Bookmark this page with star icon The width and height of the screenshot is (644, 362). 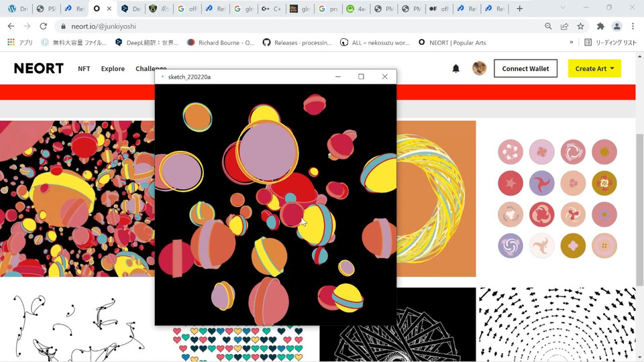(x=580, y=26)
